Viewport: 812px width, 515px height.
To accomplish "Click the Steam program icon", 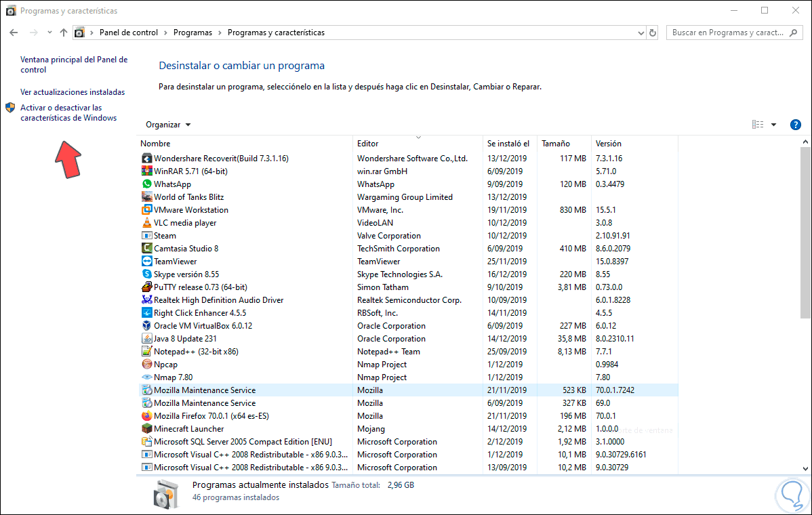I will [146, 236].
